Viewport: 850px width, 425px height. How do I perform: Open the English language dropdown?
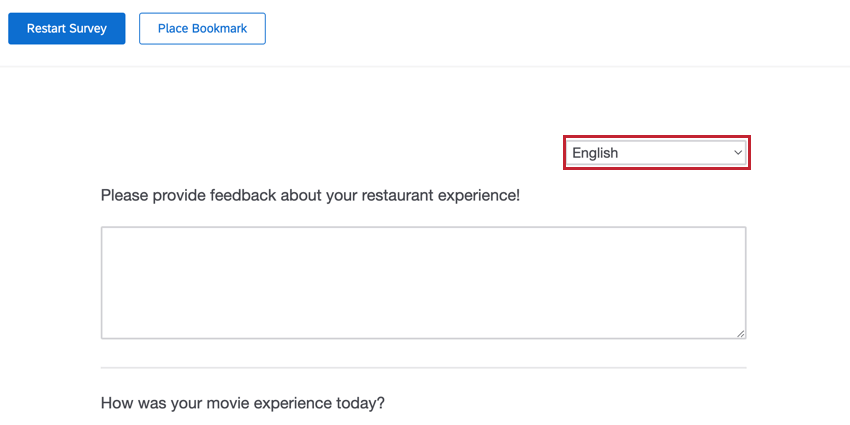coord(656,153)
